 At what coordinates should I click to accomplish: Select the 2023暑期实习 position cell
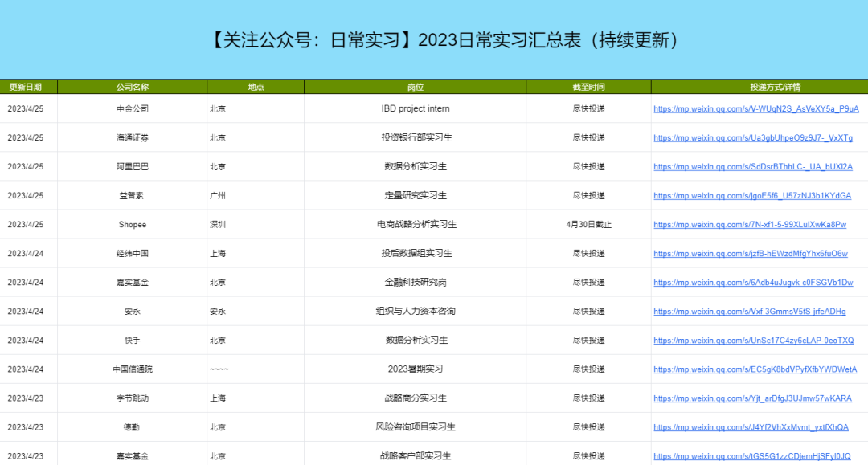pyautogui.click(x=416, y=369)
